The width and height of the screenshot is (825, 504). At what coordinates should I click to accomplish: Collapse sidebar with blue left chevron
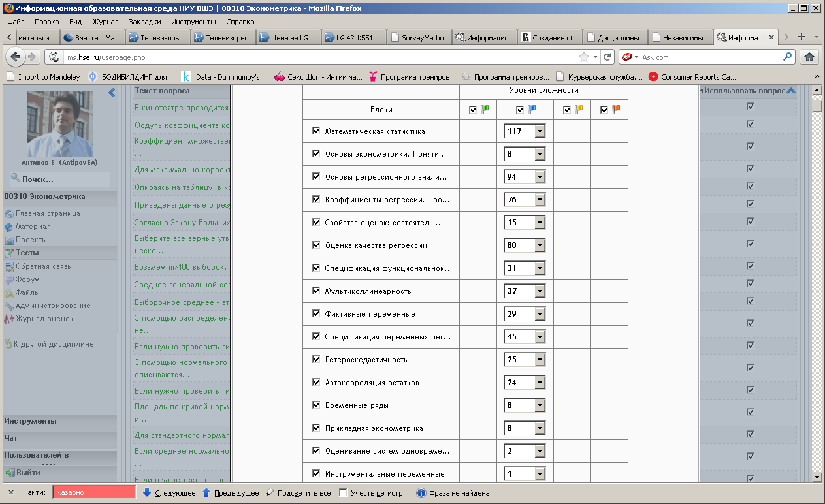tap(112, 92)
